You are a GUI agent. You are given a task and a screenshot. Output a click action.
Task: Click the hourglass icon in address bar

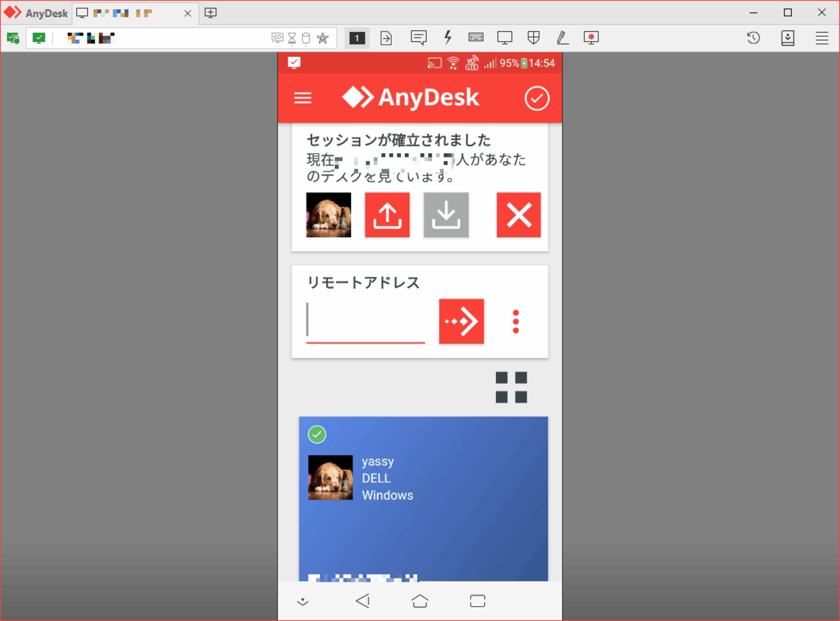292,38
